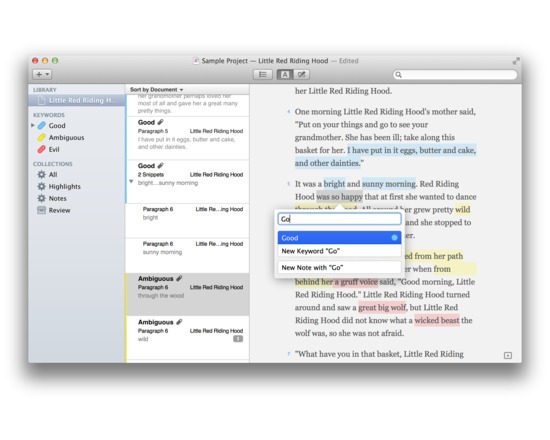
Task: Choose the Good suggestion in popup
Action: pos(339,238)
